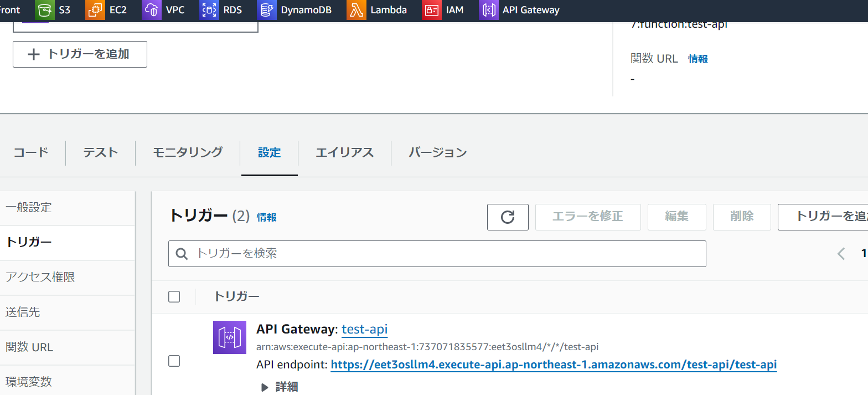
Task: Click the refresh triggers icon button
Action: 508,217
